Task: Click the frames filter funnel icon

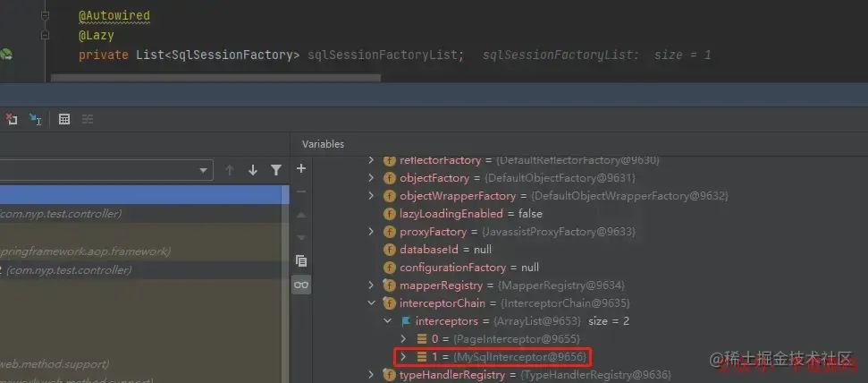Action: point(276,170)
